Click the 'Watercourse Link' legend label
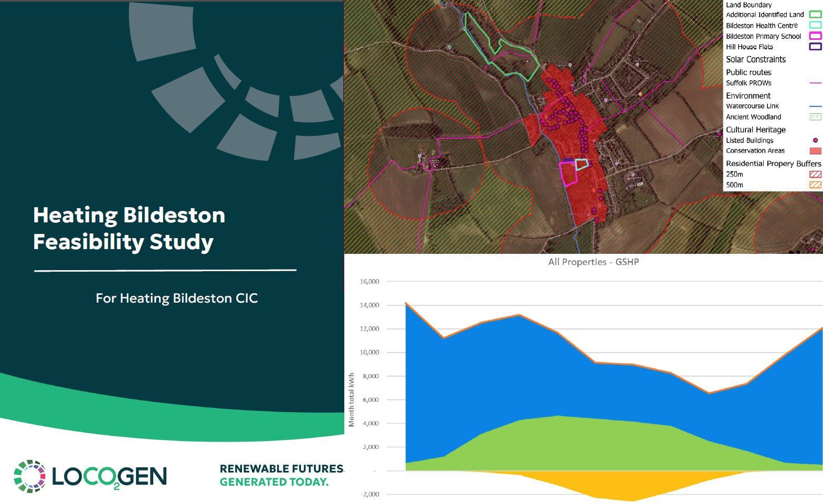823x504 pixels. click(x=752, y=106)
